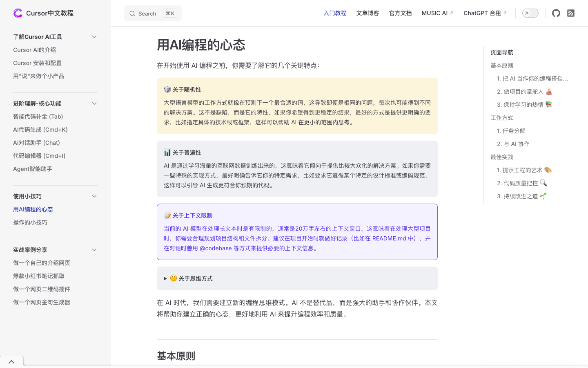Viewport: 588px width, 368px height.
Task: Open 做一个网页金句生成器 page
Action: coord(42,302)
